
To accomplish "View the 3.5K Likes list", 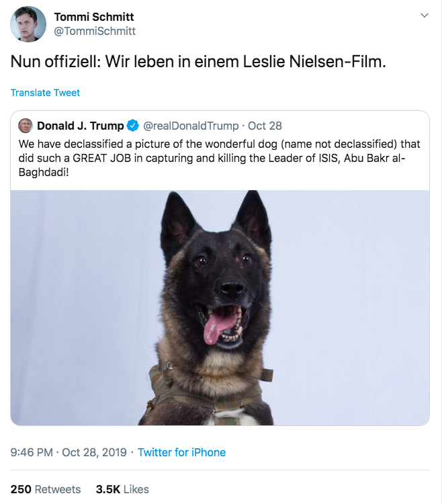I will (122, 489).
